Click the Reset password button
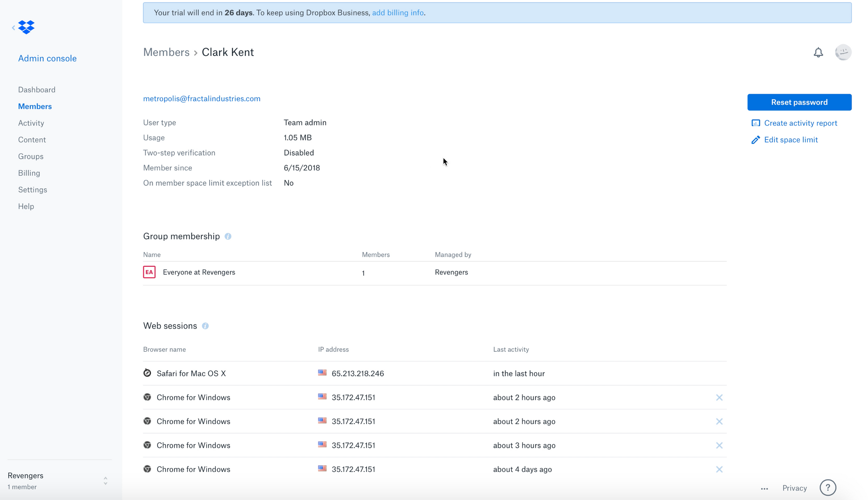Screen dimensions: 868x500 799,102
